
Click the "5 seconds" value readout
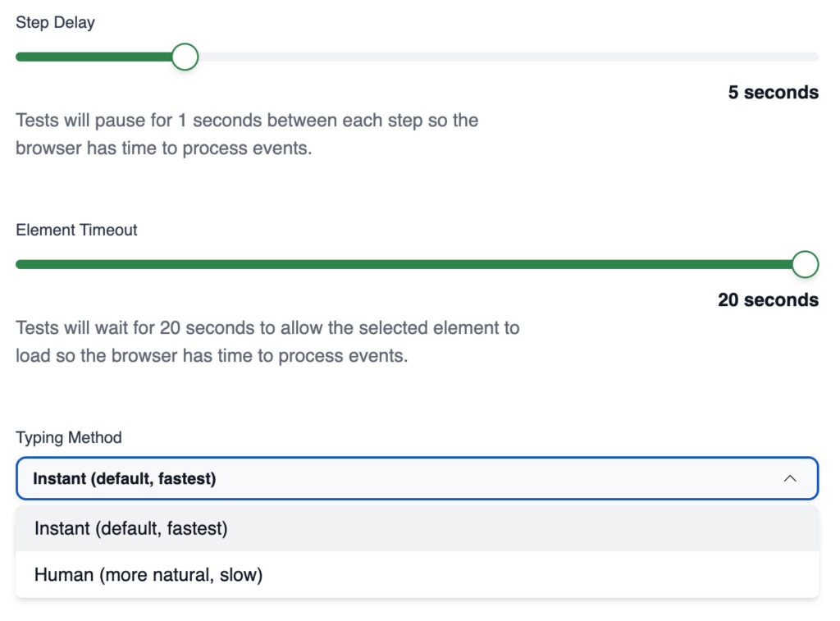(x=773, y=93)
